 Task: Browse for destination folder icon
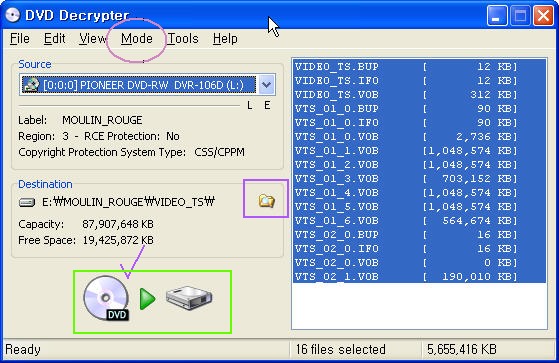[266, 201]
